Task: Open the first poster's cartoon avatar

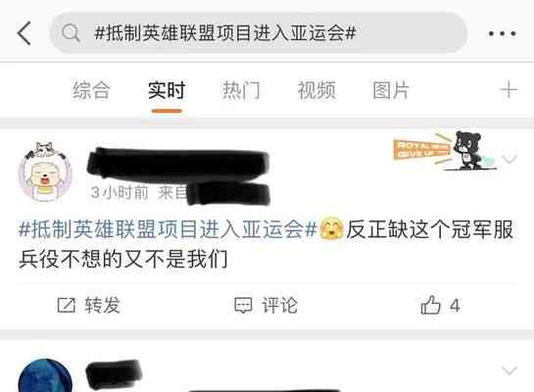Action: point(45,171)
